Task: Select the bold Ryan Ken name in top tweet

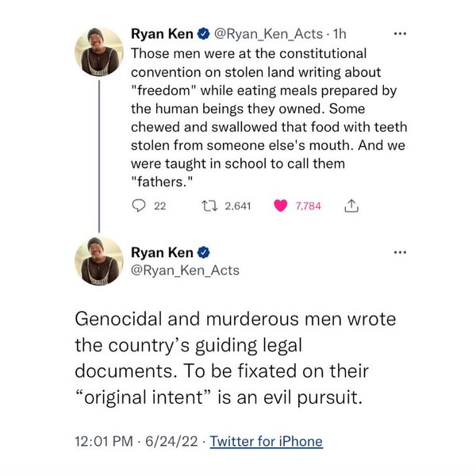Action: 161,34
